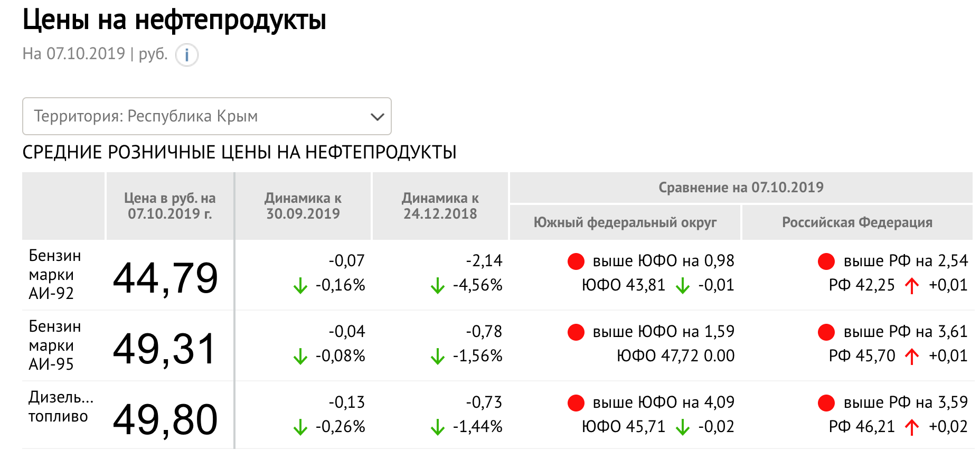
Task: Click green down arrow beside -0,16%
Action: pyautogui.click(x=300, y=286)
